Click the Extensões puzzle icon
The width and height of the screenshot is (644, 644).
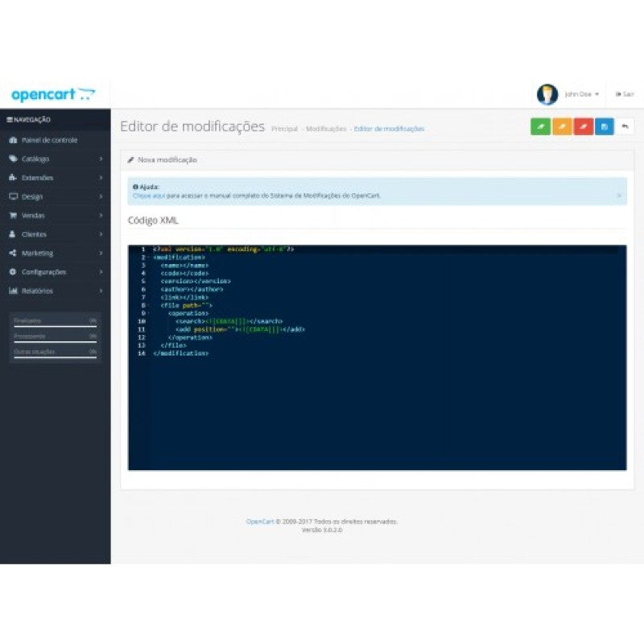coord(12,177)
